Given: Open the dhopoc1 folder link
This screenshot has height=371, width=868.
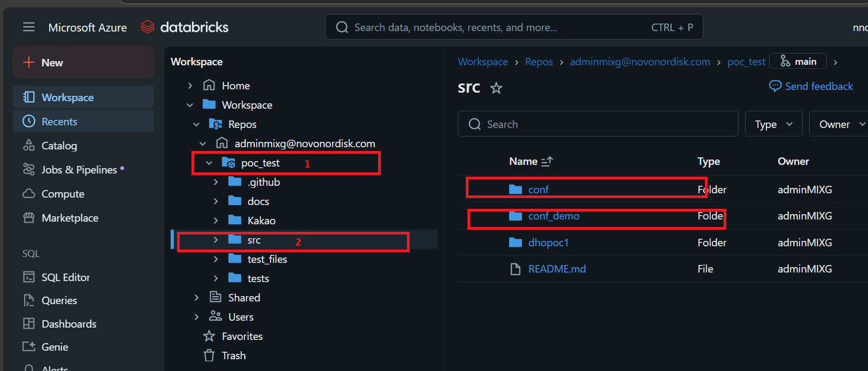Looking at the screenshot, I should pos(549,243).
